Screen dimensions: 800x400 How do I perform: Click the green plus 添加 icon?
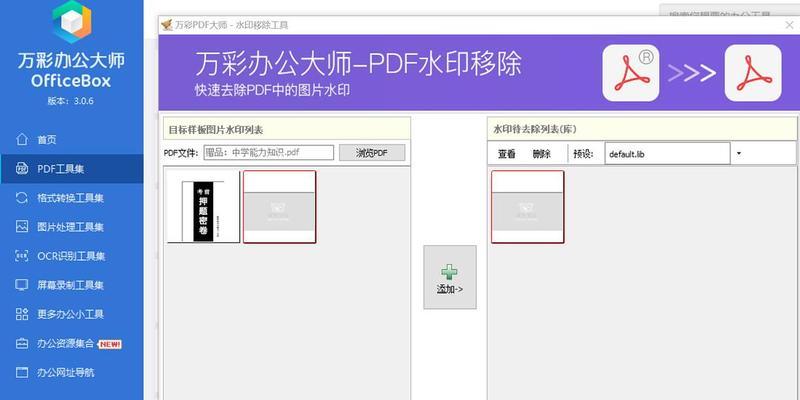449,272
